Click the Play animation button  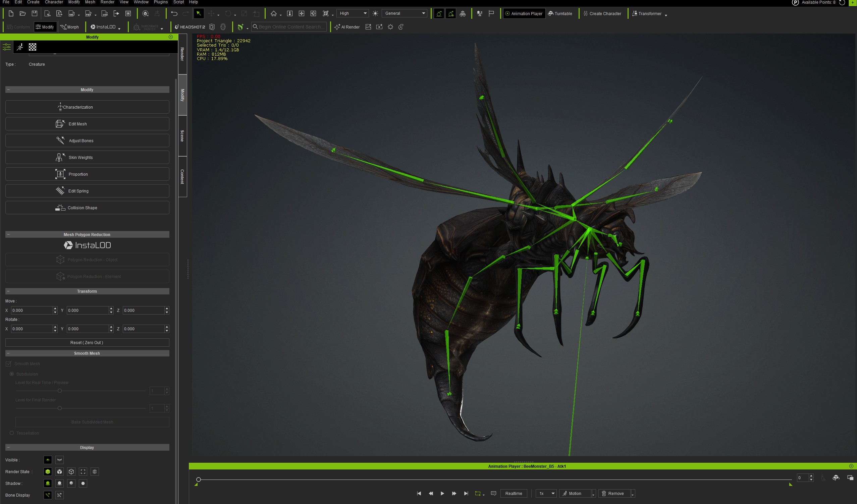442,494
